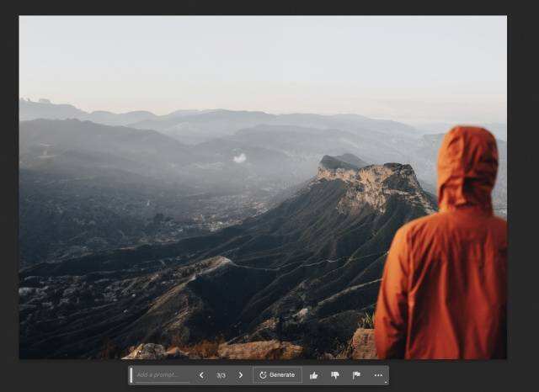
Task: Click the 3/3 variation counter
Action: 221,375
